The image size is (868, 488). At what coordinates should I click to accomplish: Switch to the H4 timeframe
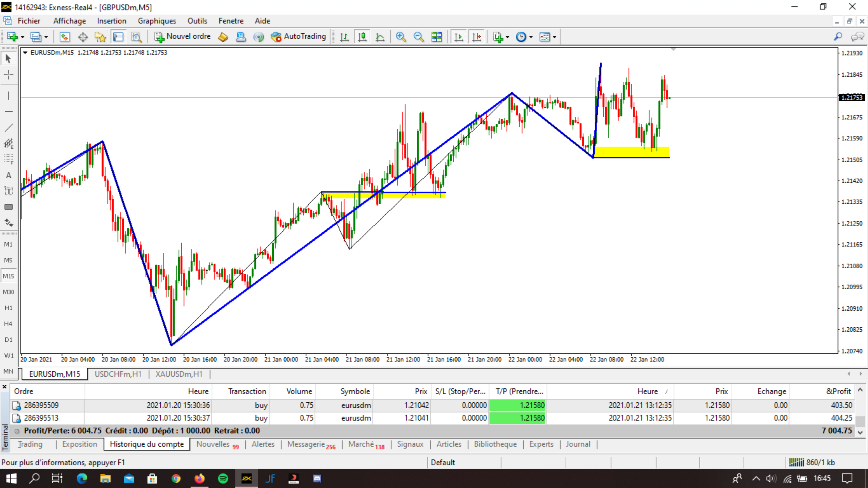[9, 324]
